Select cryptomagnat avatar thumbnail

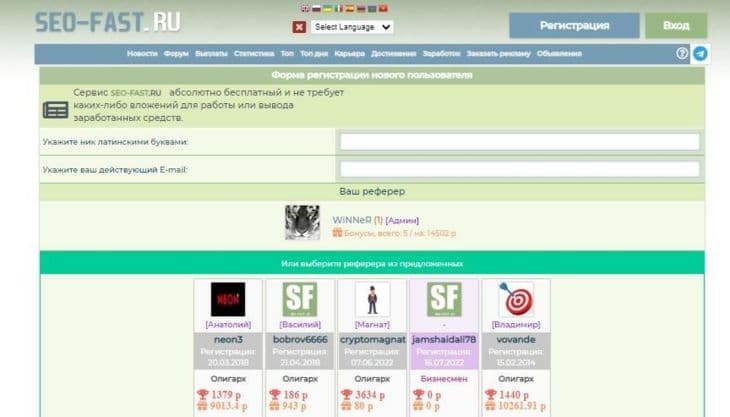[x=372, y=299]
